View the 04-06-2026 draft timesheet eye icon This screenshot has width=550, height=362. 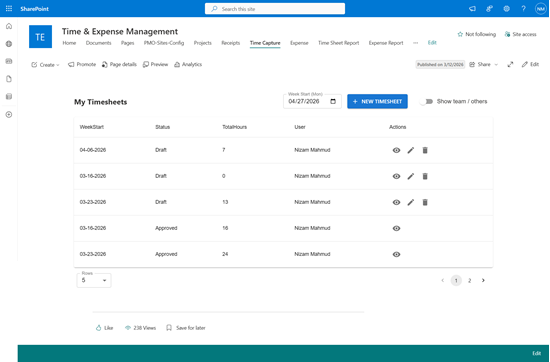tap(396, 150)
